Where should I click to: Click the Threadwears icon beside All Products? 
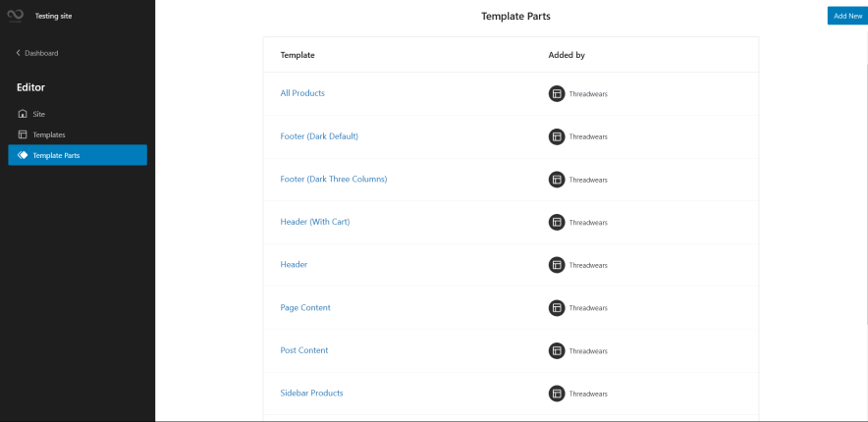click(x=557, y=94)
